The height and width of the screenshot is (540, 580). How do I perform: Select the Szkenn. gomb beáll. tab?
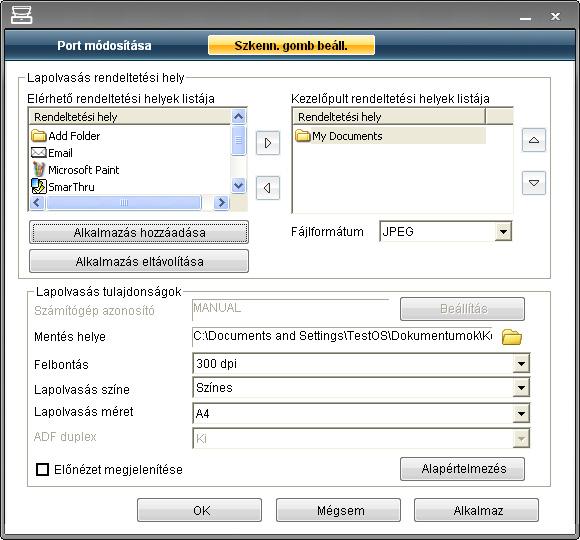[x=291, y=45]
